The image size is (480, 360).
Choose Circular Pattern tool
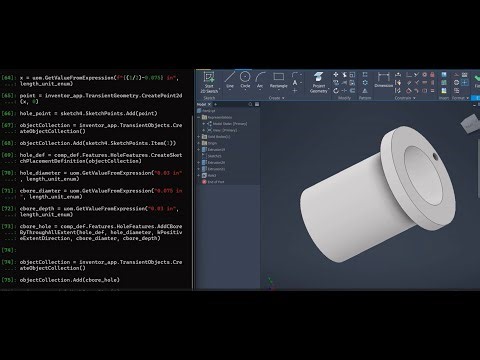[365, 82]
